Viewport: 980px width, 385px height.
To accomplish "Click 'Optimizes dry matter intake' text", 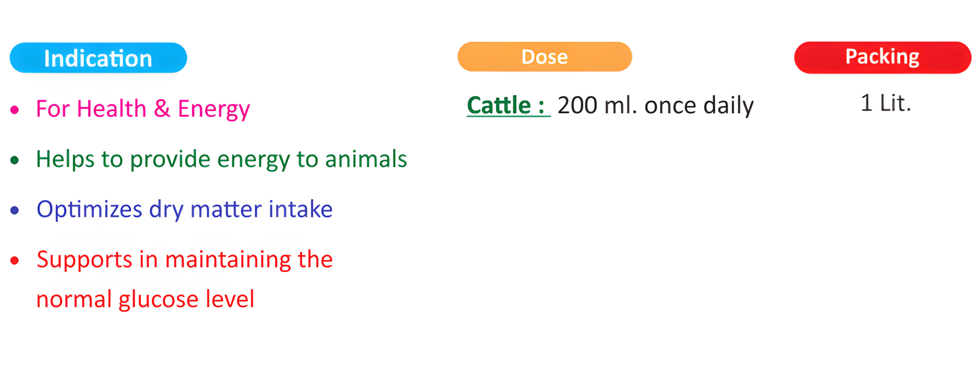I will 184,209.
